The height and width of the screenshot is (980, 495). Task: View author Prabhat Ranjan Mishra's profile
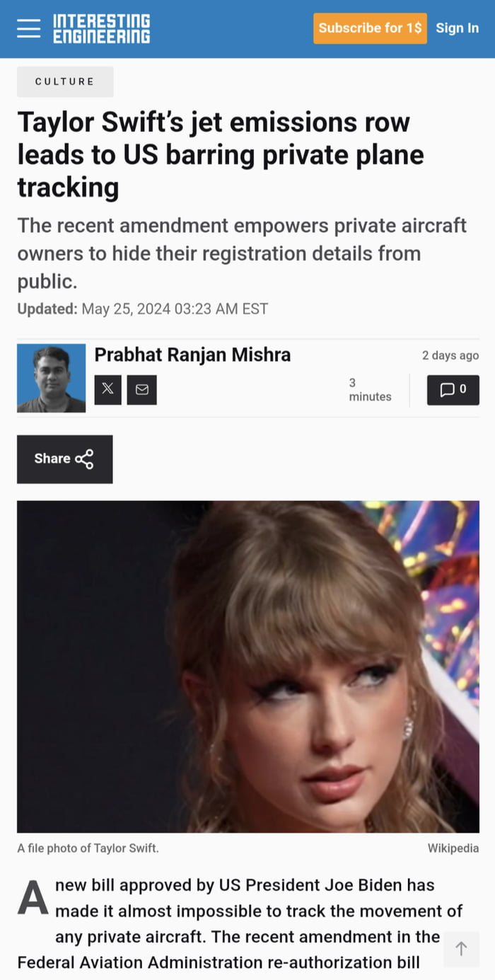192,354
